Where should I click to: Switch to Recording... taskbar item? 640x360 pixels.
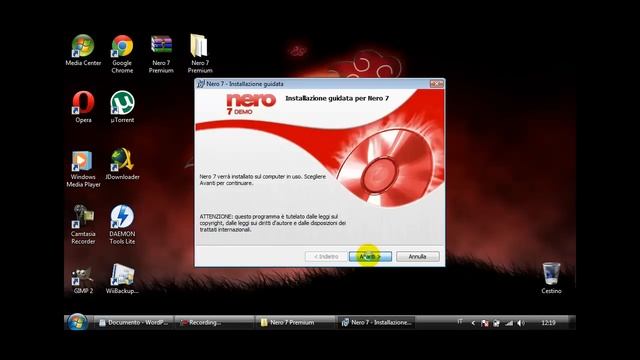(x=214, y=322)
